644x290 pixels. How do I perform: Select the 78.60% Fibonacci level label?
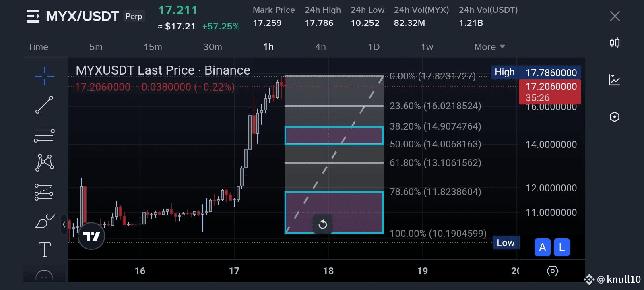(435, 192)
